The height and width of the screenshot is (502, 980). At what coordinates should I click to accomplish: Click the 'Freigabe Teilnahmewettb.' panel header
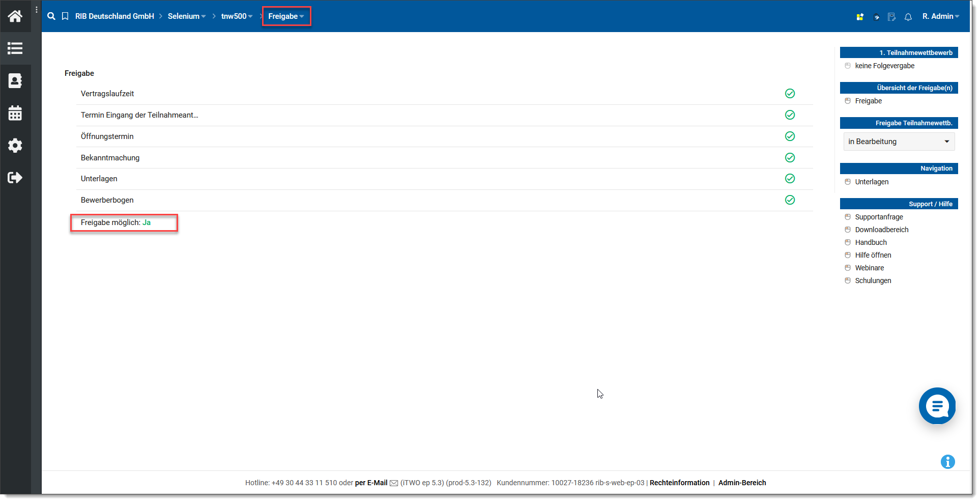coord(899,123)
